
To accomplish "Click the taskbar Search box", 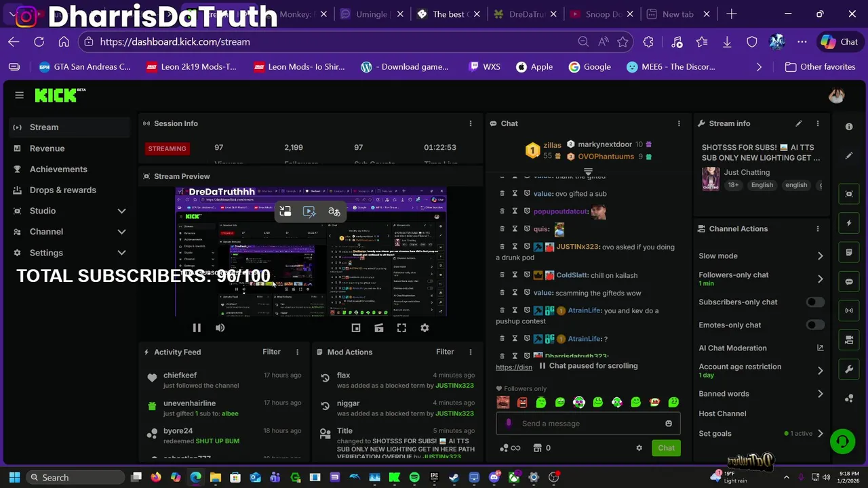I will coord(76,478).
